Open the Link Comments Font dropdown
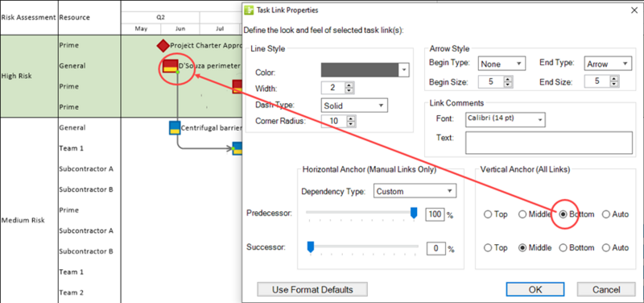Viewport: 644px width, 303px height. point(506,119)
